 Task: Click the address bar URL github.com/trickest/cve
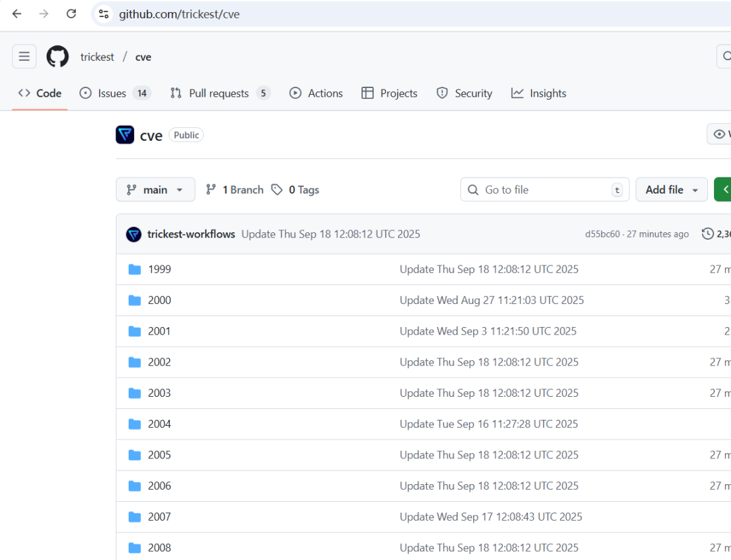179,14
